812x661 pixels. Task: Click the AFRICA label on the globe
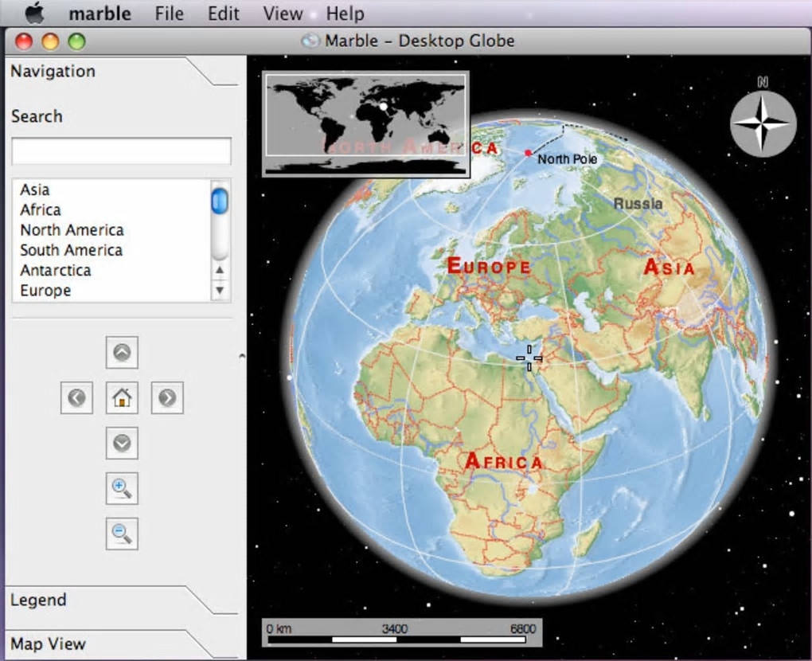pos(503,461)
